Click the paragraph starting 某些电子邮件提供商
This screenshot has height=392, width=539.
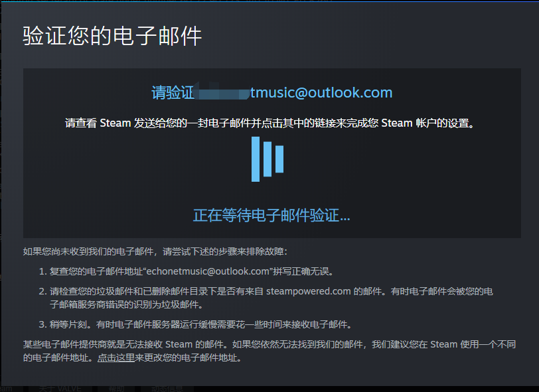pyautogui.click(x=269, y=351)
